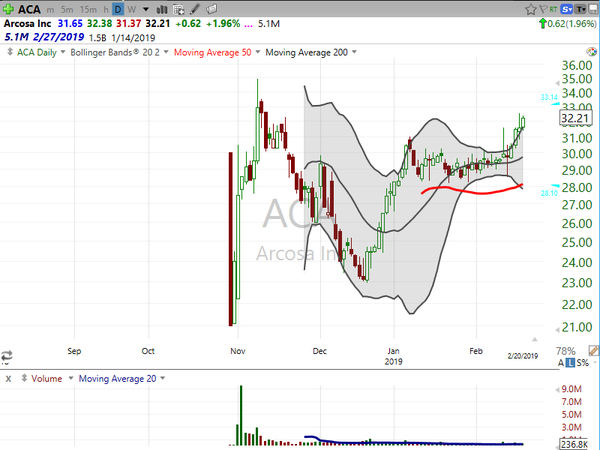This screenshot has width=600, height=450.
Task: Switch to the hourly (h) timeframe
Action: pos(106,10)
